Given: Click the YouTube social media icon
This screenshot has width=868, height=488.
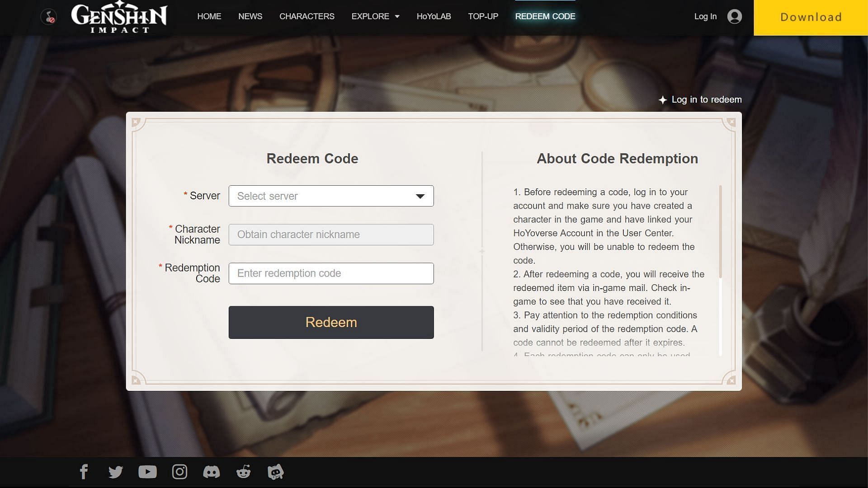Looking at the screenshot, I should tap(147, 471).
